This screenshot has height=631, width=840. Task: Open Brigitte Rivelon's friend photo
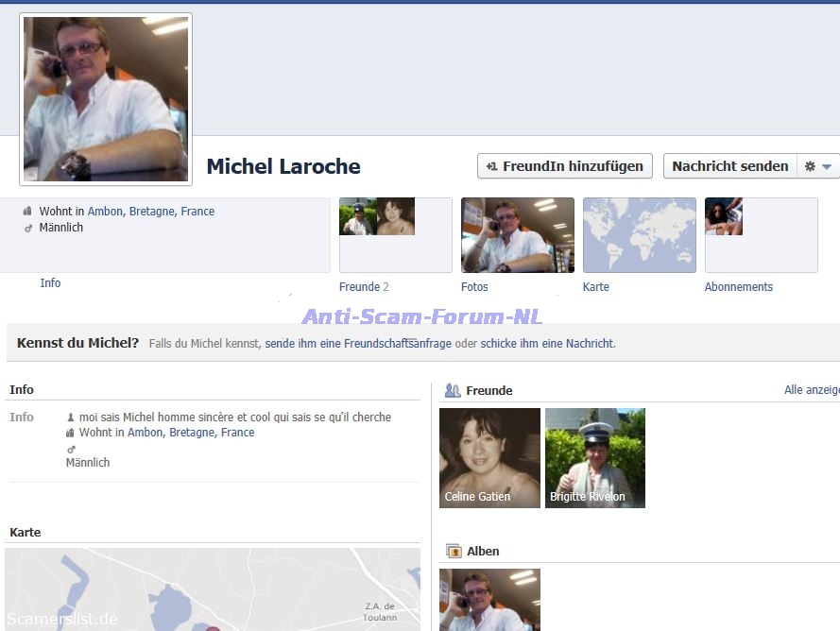pyautogui.click(x=594, y=458)
